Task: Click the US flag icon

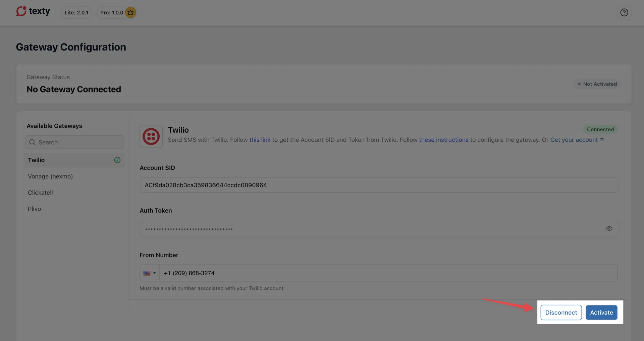Action: click(147, 273)
